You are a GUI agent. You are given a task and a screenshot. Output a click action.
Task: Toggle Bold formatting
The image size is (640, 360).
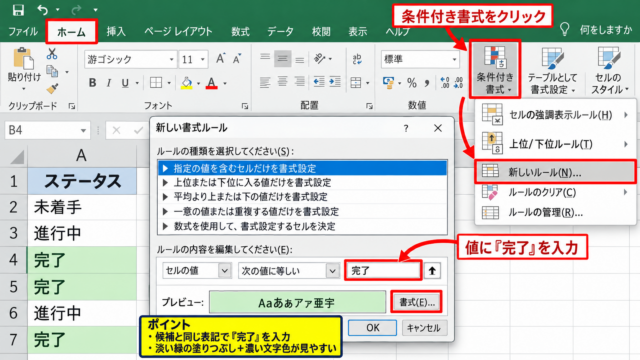point(92,83)
